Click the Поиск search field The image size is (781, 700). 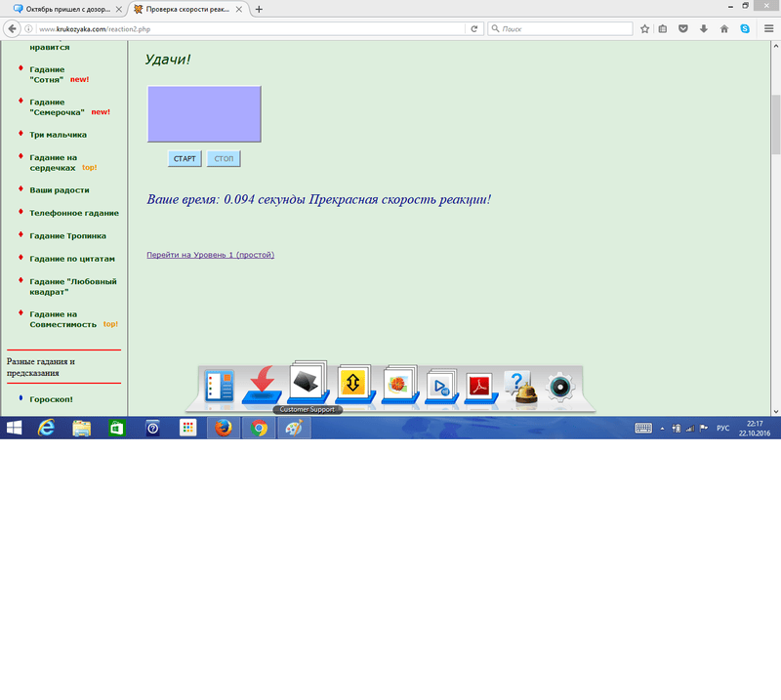[x=560, y=29]
